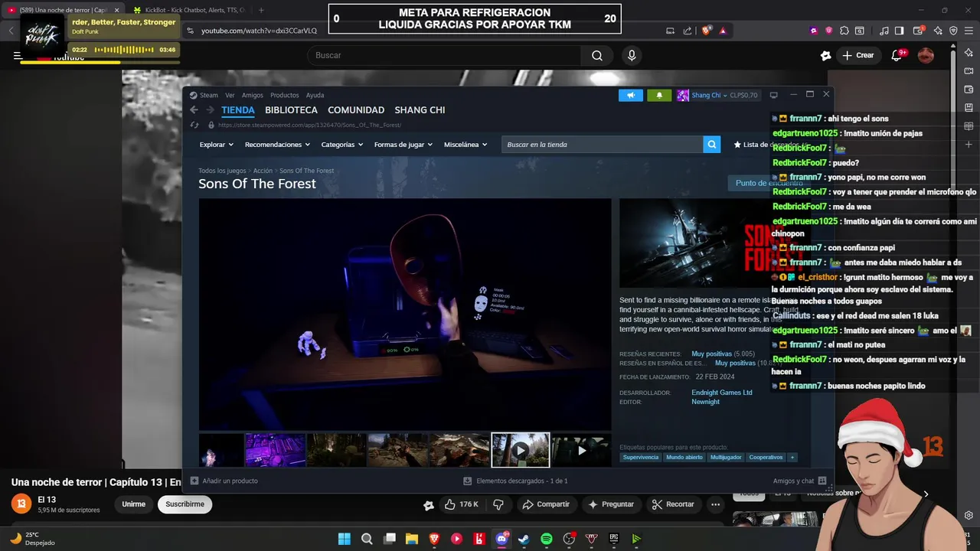The image size is (980, 551).
Task: Click Steam store search input field
Action: click(603, 145)
